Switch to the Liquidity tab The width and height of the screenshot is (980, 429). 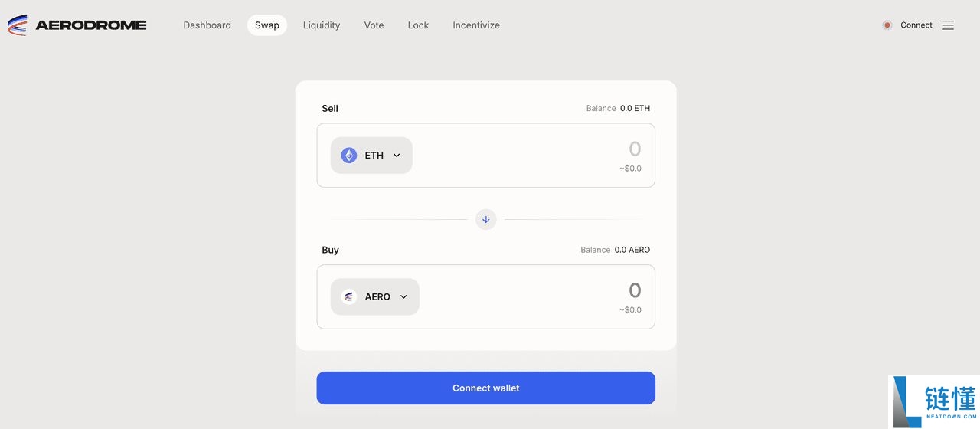coord(322,25)
